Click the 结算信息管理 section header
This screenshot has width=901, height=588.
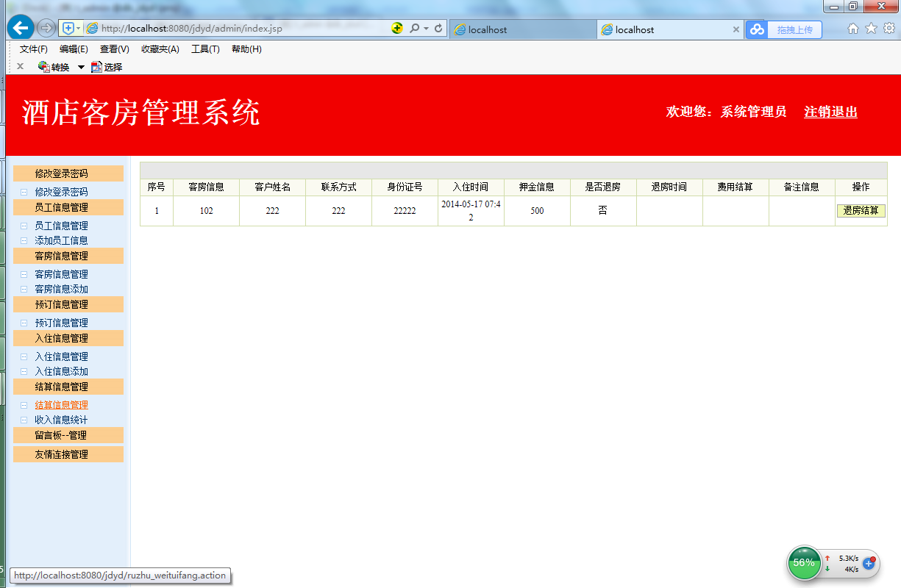tap(68, 387)
